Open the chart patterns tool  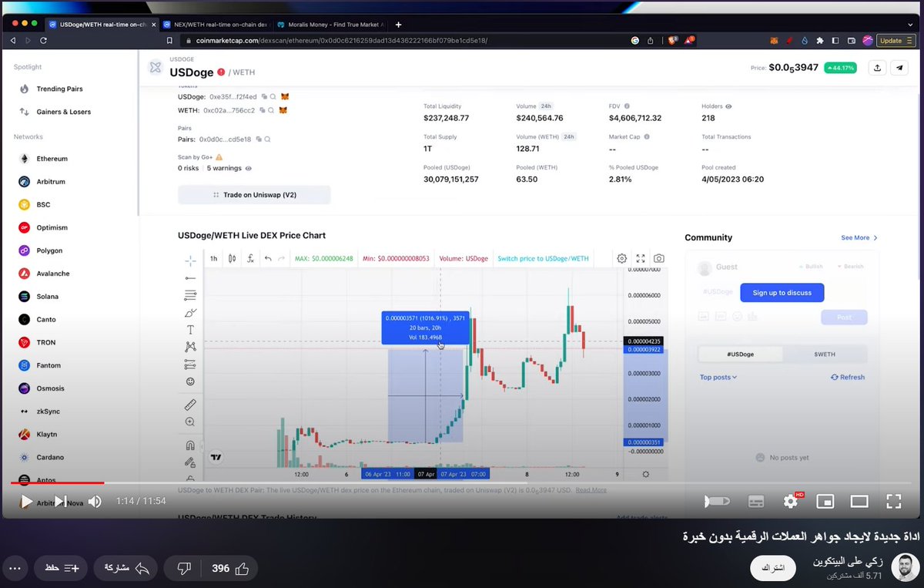[190, 347]
